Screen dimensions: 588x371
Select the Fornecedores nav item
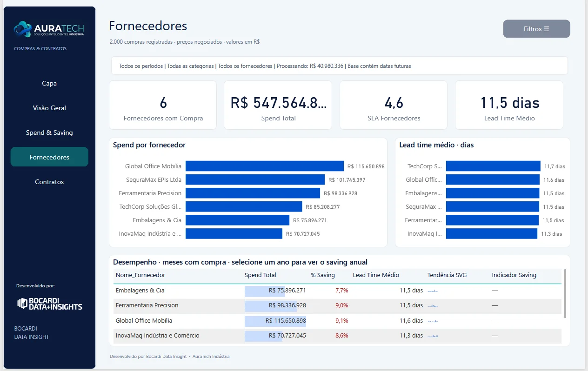49,157
